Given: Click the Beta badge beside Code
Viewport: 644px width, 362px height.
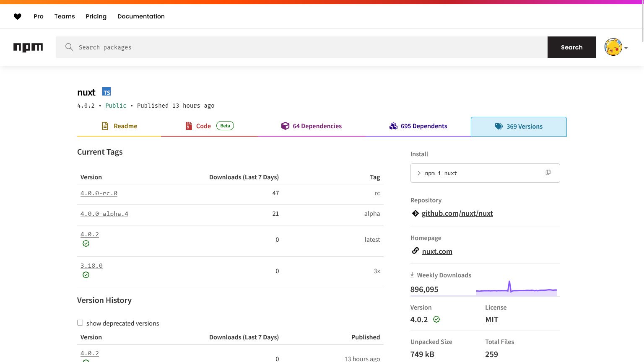Looking at the screenshot, I should (x=225, y=126).
